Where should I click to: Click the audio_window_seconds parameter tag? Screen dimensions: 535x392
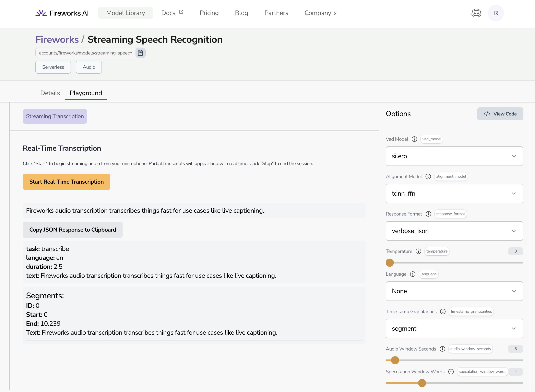pyautogui.click(x=471, y=349)
